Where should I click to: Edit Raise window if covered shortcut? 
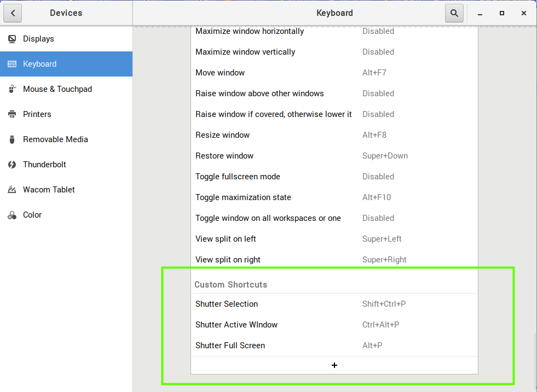334,114
